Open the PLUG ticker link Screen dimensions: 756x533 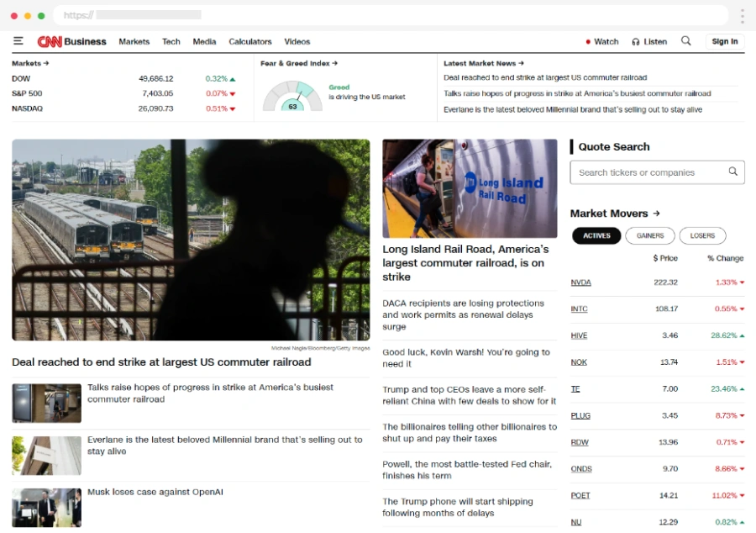pos(580,416)
